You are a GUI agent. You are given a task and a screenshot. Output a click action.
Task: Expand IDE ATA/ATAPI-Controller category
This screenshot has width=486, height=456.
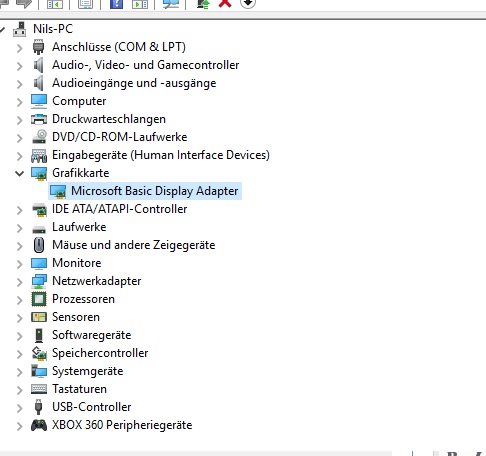[20, 210]
